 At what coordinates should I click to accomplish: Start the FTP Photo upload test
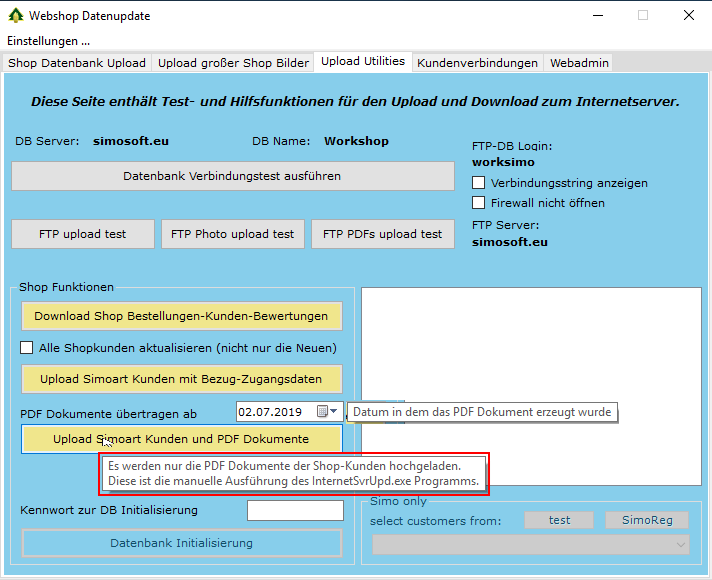[232, 234]
